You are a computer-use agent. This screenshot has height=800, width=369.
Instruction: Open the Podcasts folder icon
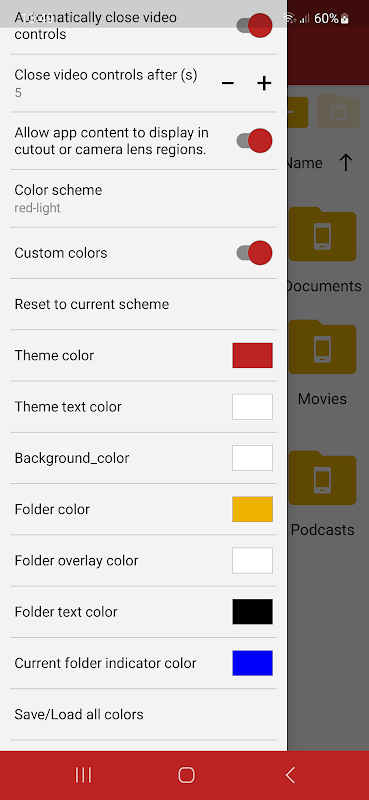coord(323,478)
